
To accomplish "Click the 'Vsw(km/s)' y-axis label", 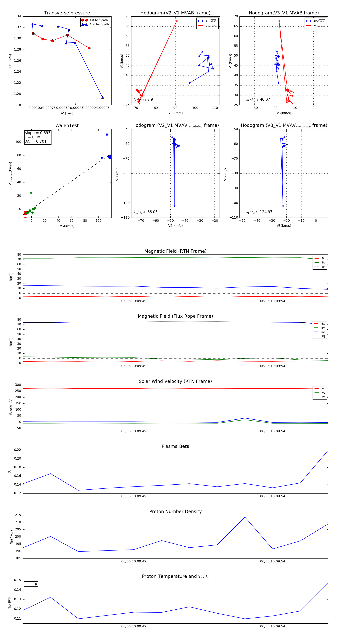I will tap(11, 407).
